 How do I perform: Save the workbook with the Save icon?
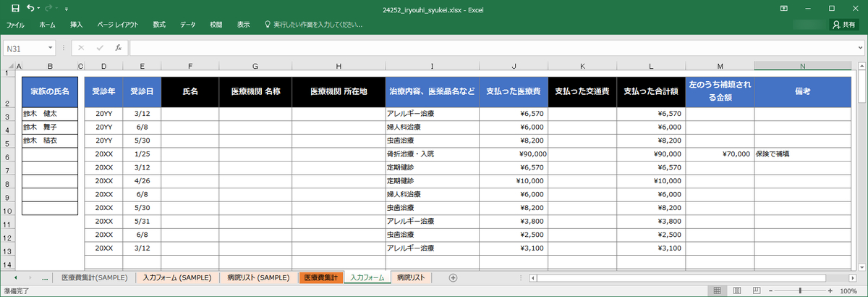point(15,9)
